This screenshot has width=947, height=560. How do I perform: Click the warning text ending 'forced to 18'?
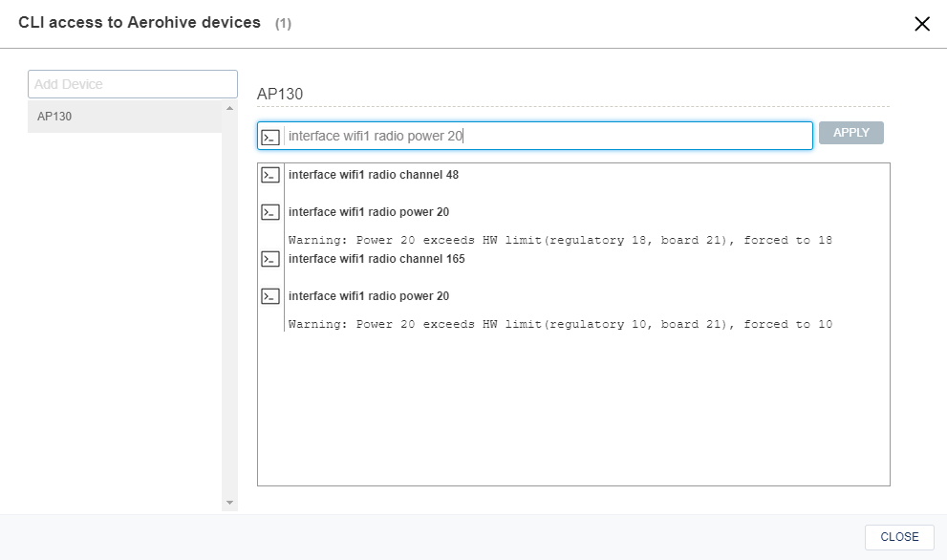pos(560,241)
